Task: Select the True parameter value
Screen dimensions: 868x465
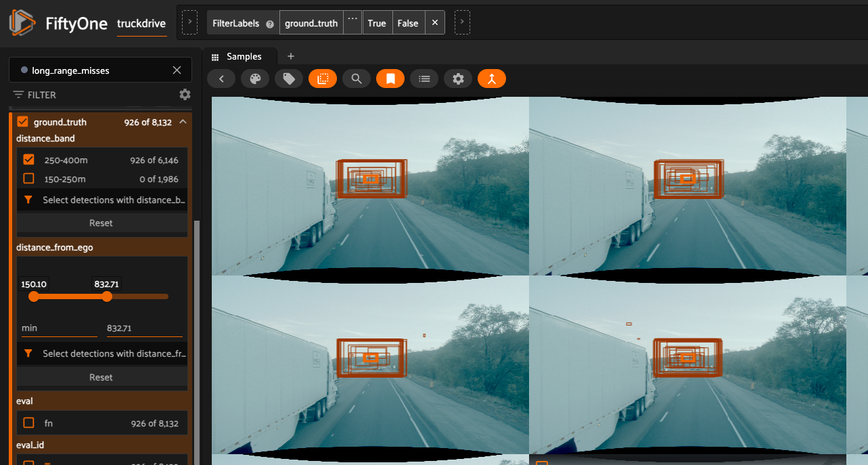Action: 377,23
